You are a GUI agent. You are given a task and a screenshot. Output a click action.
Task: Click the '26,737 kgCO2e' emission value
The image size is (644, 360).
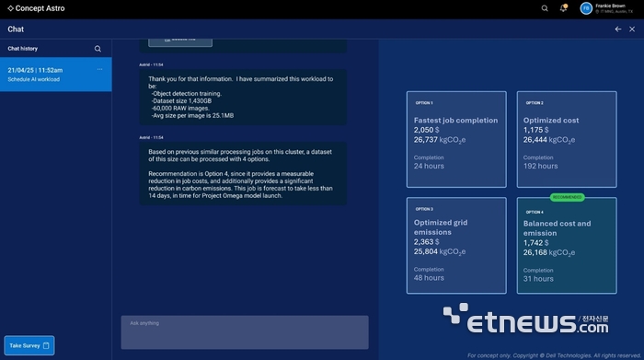coord(440,140)
